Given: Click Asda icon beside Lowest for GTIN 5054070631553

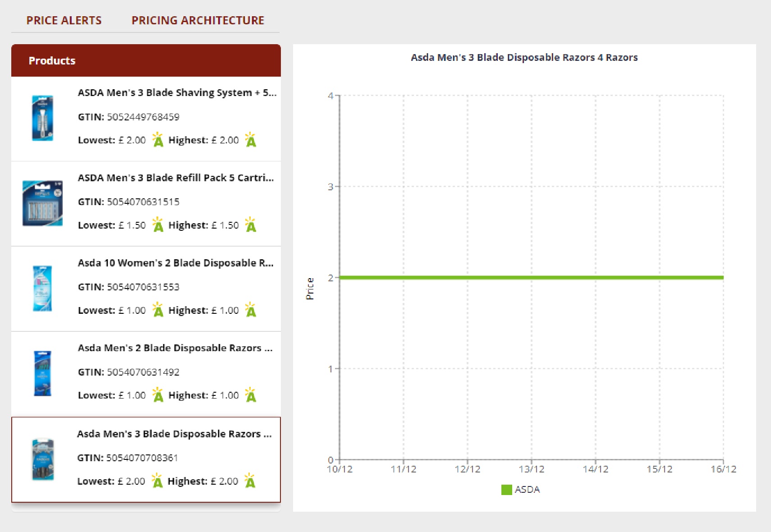Looking at the screenshot, I should (x=158, y=310).
